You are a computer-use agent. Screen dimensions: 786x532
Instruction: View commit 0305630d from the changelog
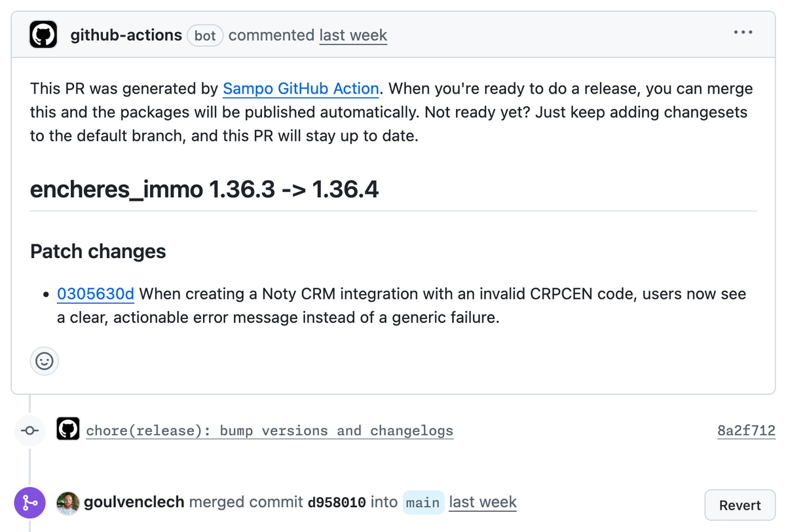coord(95,294)
